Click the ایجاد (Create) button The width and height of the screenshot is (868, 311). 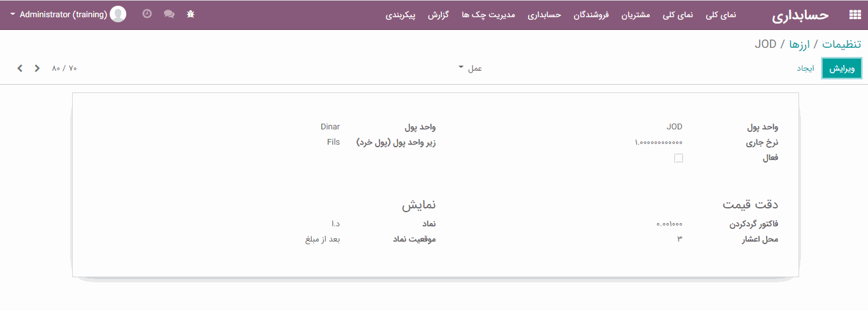click(805, 68)
